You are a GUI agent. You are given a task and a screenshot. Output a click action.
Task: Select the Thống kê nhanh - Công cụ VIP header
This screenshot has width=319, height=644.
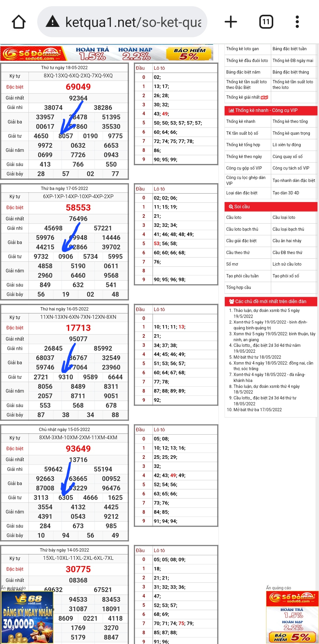pos(271,110)
